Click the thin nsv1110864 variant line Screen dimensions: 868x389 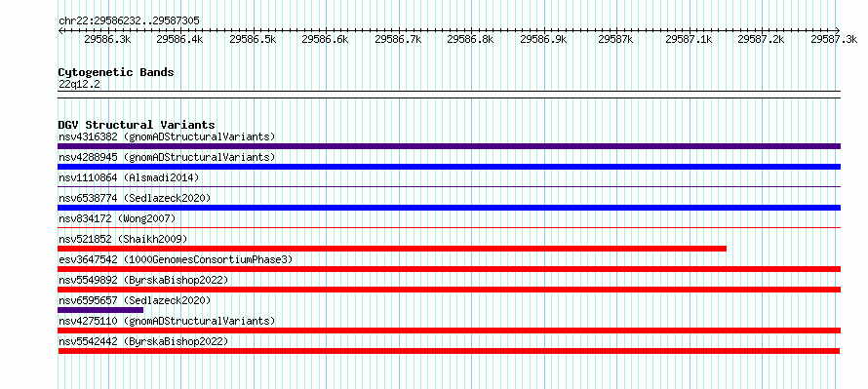tap(449, 187)
